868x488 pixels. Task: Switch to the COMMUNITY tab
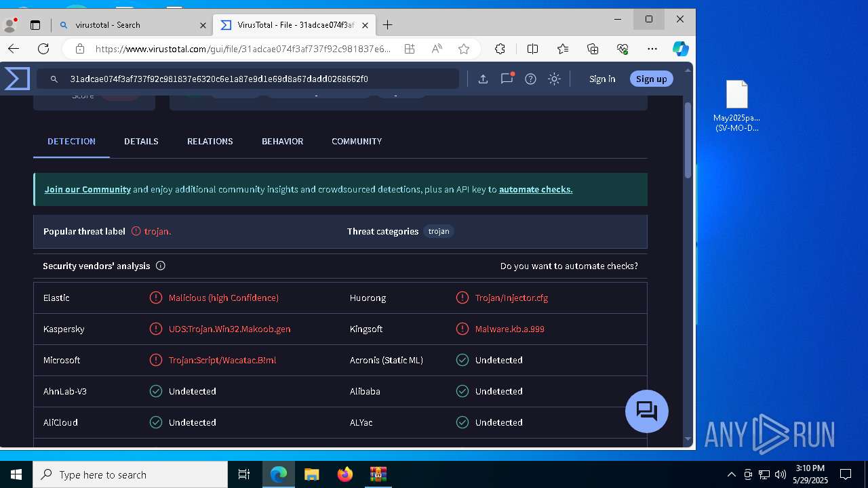tap(357, 141)
